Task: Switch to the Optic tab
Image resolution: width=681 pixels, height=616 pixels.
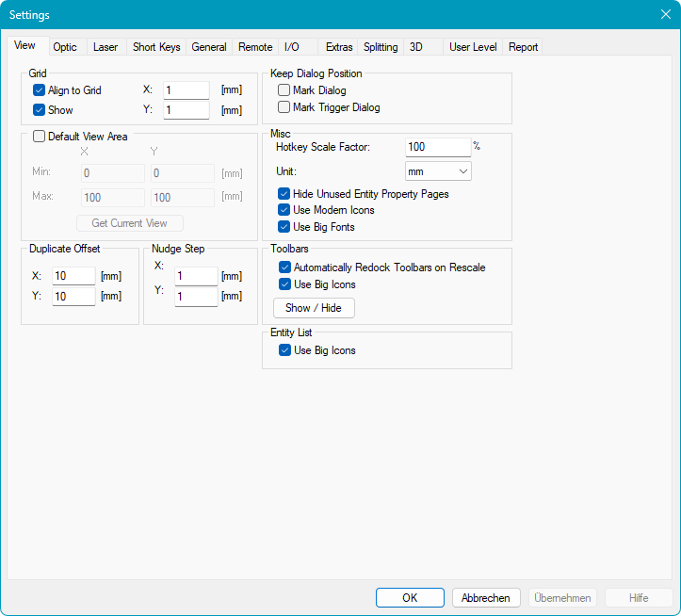Action: pos(65,47)
